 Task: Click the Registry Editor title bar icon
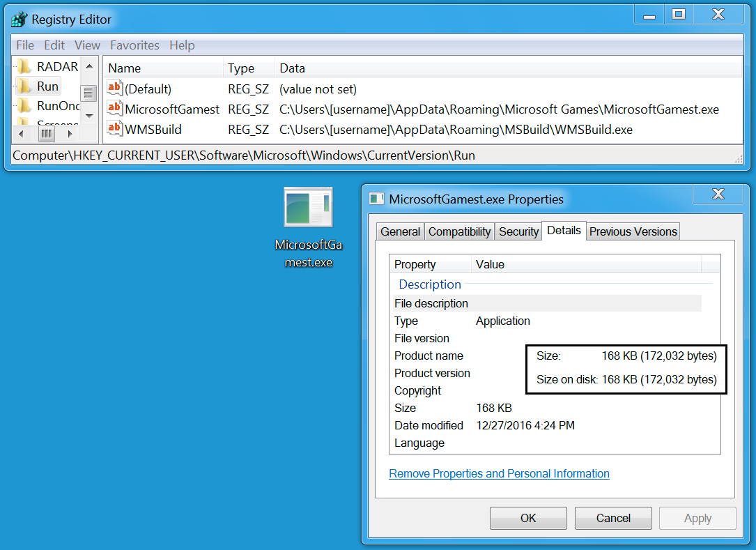pyautogui.click(x=20, y=20)
